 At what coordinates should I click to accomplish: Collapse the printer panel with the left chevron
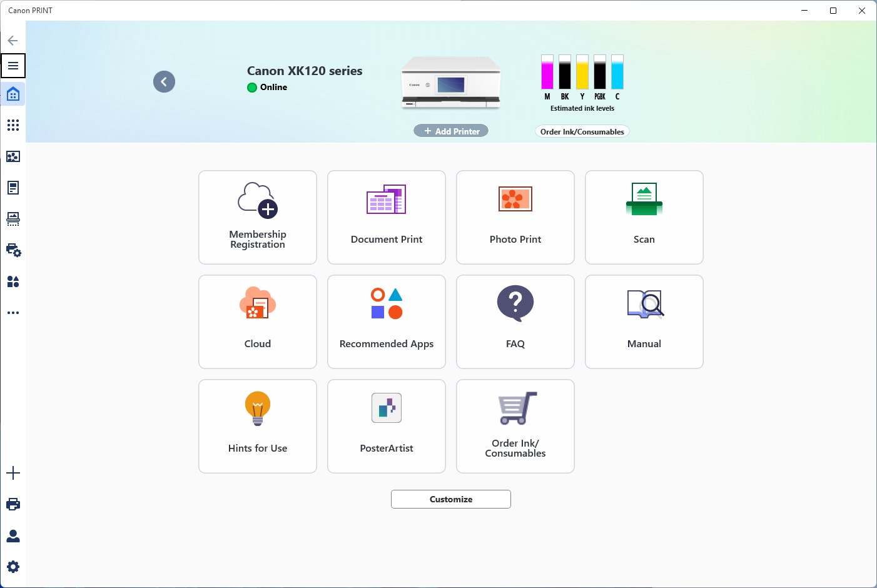pyautogui.click(x=164, y=81)
